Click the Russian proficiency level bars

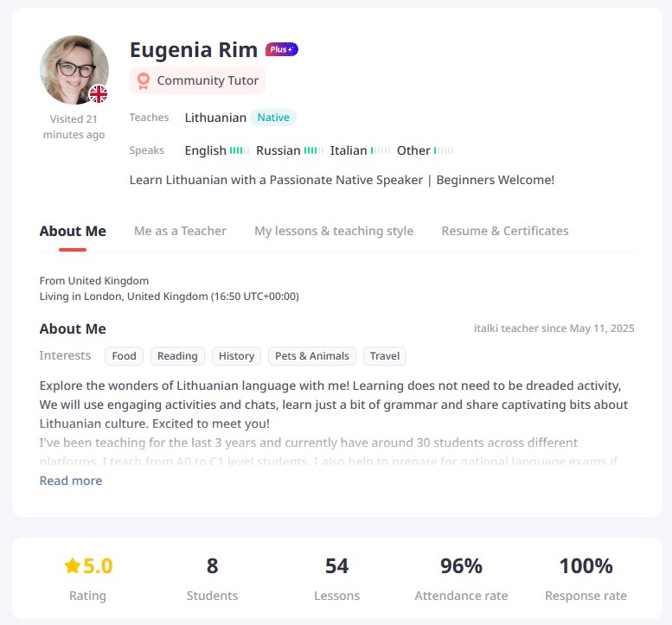pos(313,150)
